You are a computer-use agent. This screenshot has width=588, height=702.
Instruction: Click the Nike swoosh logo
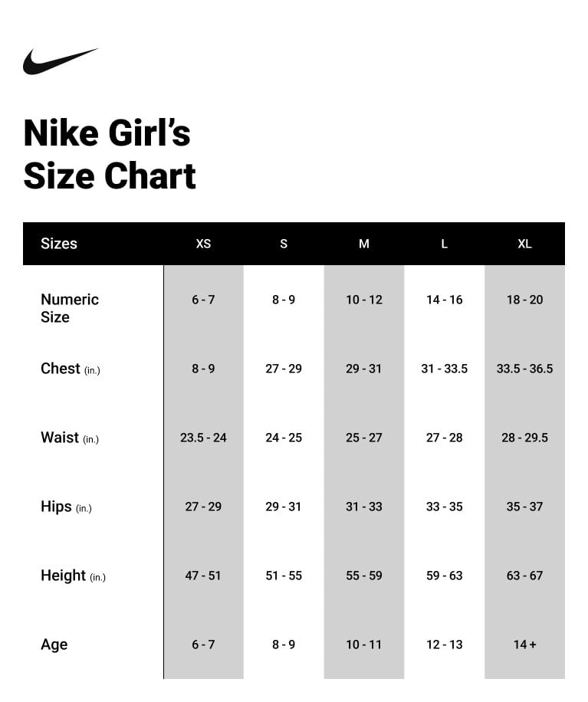pyautogui.click(x=61, y=61)
